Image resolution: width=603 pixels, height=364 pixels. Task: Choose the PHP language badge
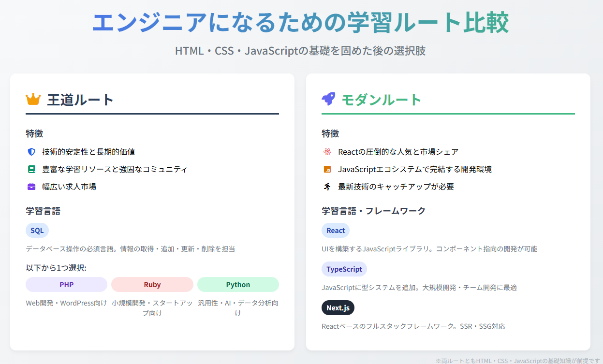coord(67,285)
